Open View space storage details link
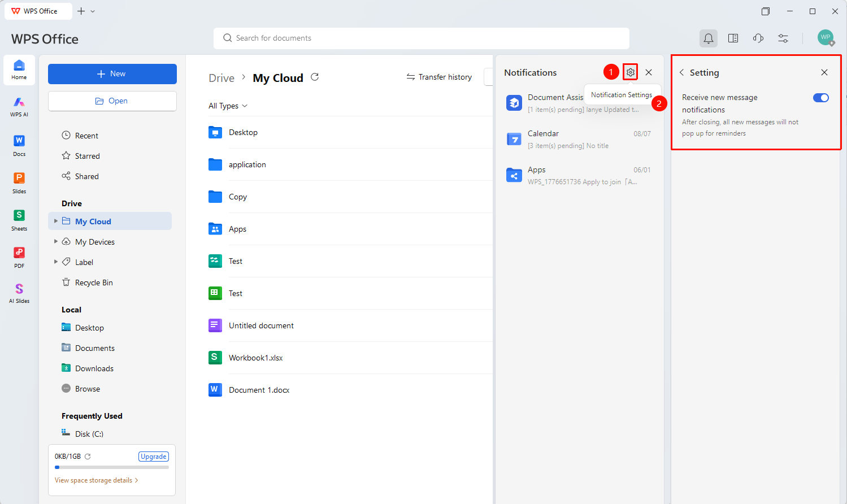 (96, 480)
